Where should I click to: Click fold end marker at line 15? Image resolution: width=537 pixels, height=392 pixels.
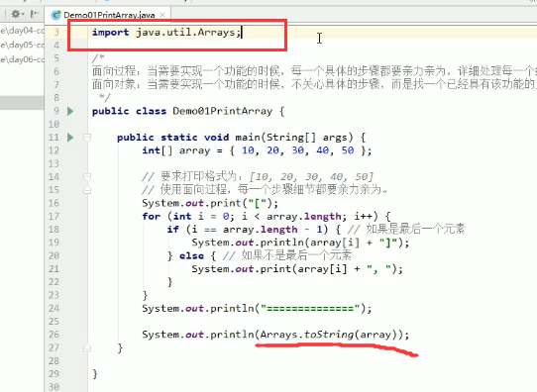point(87,190)
